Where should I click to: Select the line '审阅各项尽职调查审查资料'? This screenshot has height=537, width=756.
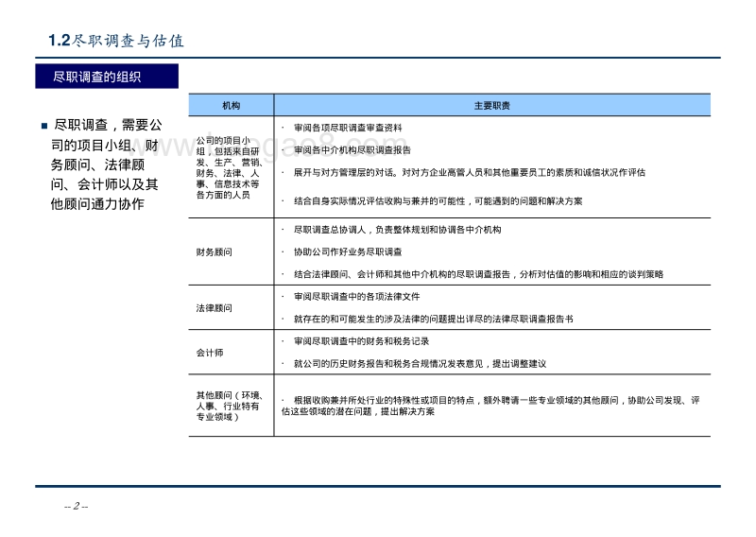pos(348,128)
